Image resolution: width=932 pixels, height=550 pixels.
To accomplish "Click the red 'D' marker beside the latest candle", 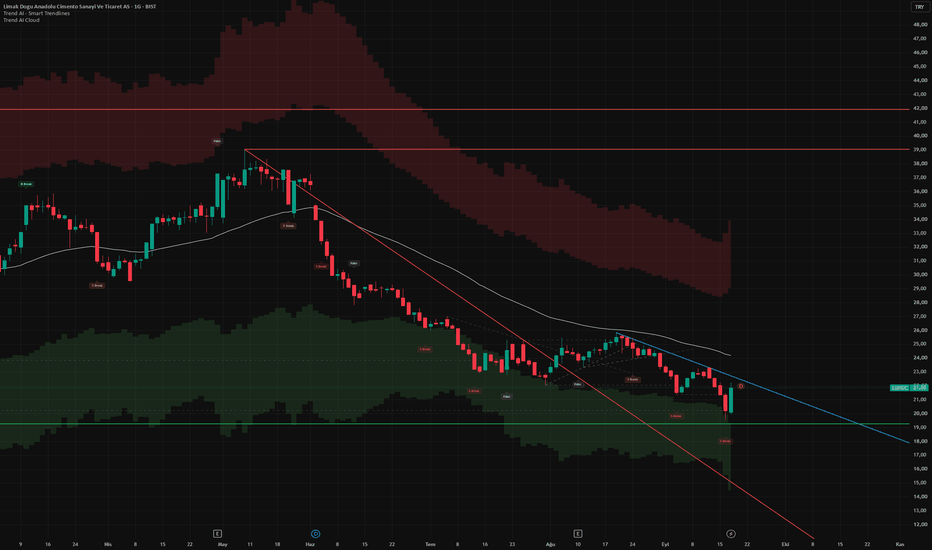I will (741, 386).
